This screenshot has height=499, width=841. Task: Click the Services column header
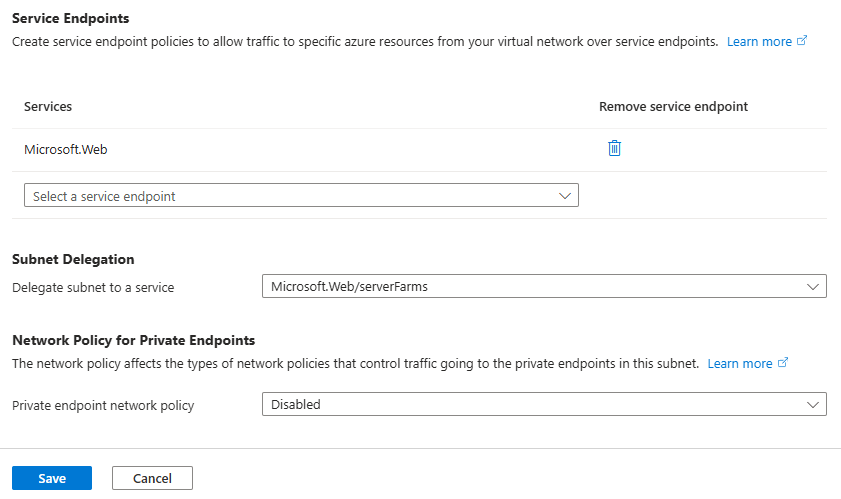[48, 106]
